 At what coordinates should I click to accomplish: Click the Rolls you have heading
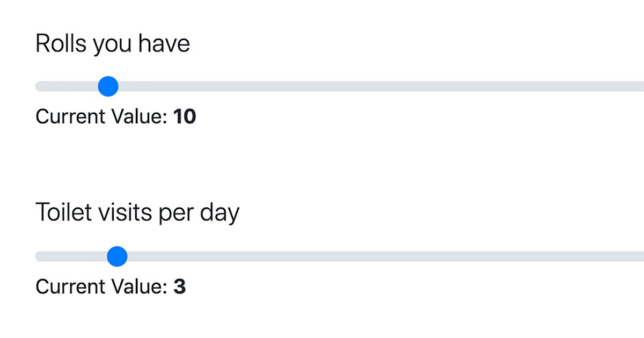coord(112,43)
